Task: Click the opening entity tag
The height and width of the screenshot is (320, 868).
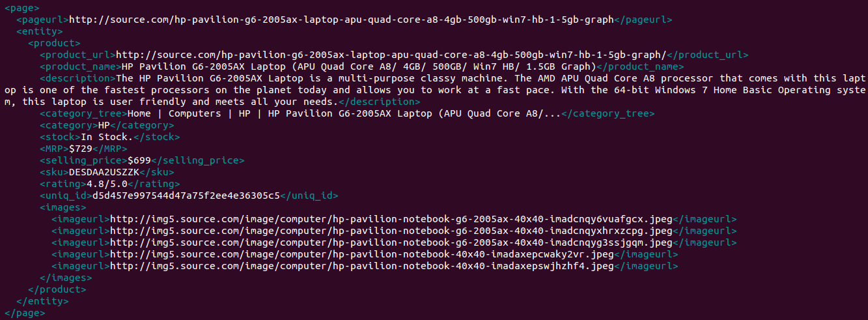Action: coord(40,31)
